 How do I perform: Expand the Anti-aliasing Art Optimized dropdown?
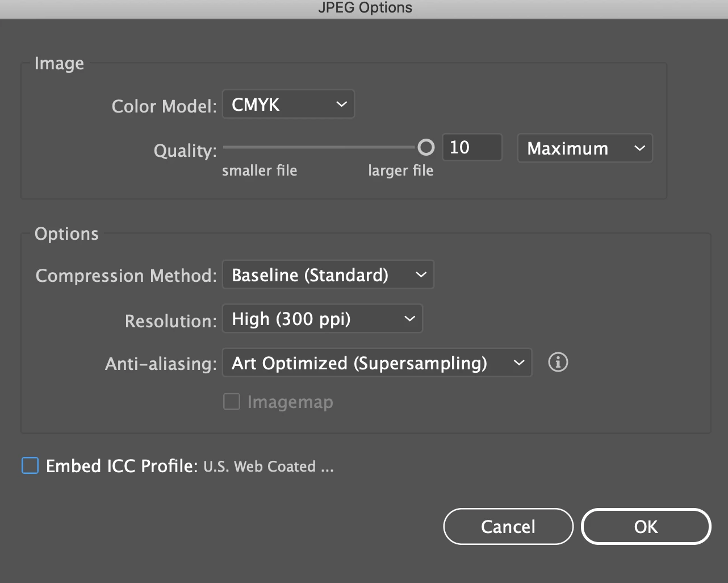(376, 363)
